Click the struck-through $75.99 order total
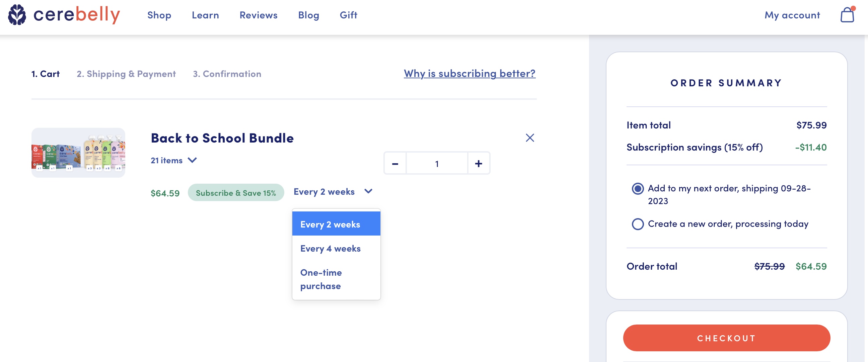 click(769, 266)
